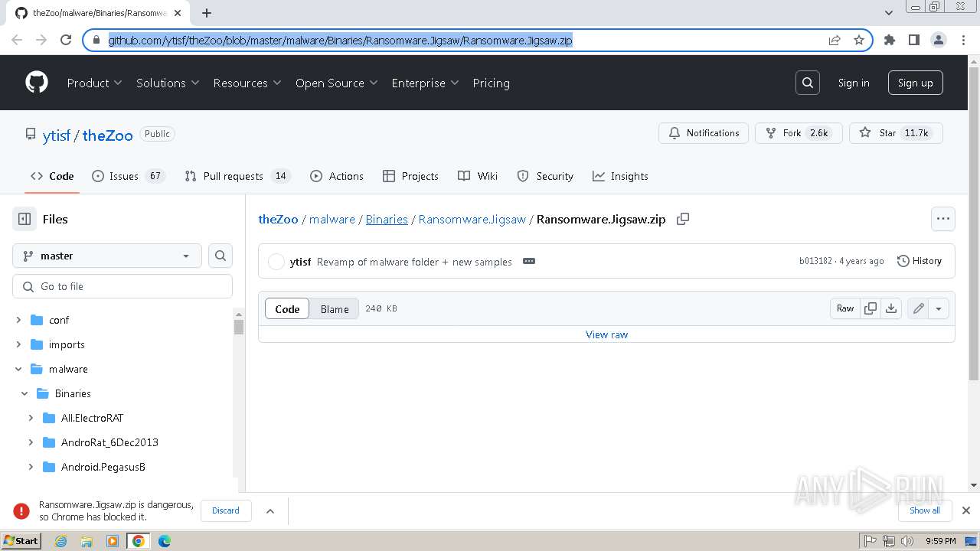Open File Explorer from taskbar

click(x=87, y=541)
